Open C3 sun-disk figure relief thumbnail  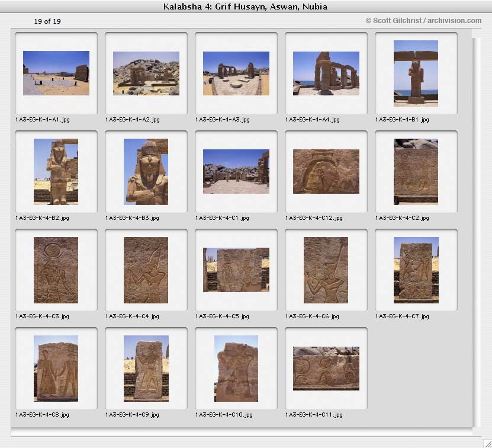point(56,270)
